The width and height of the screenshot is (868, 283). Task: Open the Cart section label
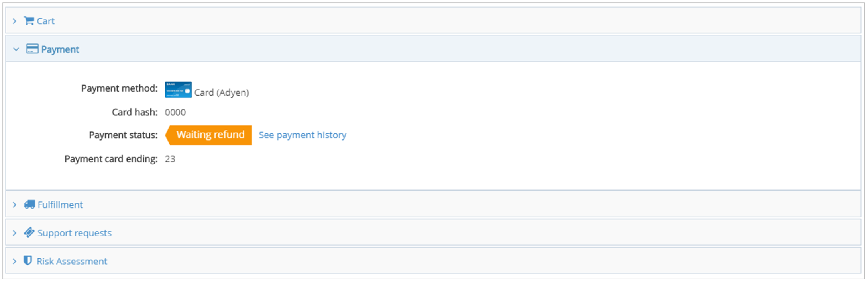click(45, 21)
